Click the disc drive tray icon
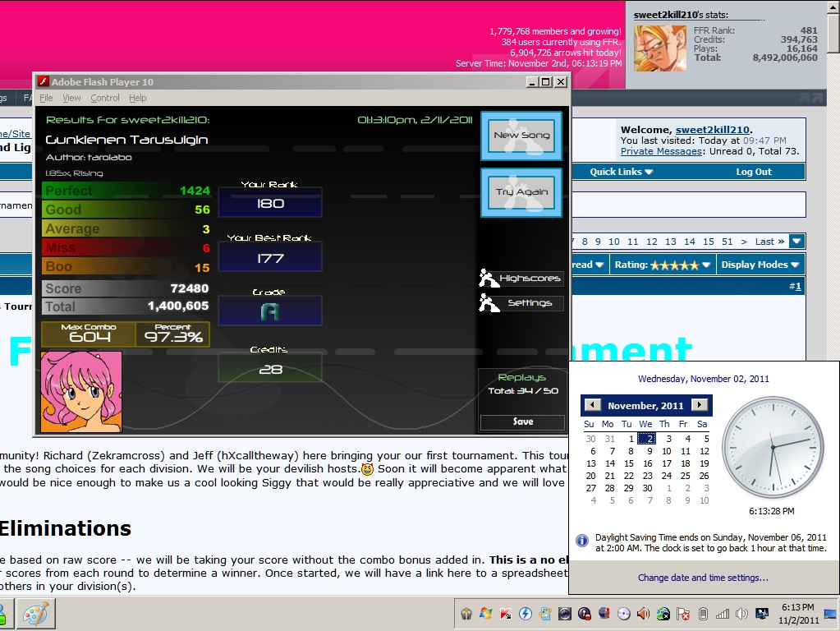The height and width of the screenshot is (631, 840). [x=623, y=614]
